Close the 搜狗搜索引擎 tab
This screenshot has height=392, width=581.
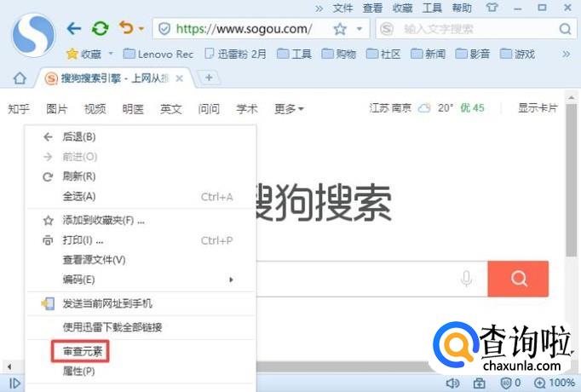pos(180,78)
